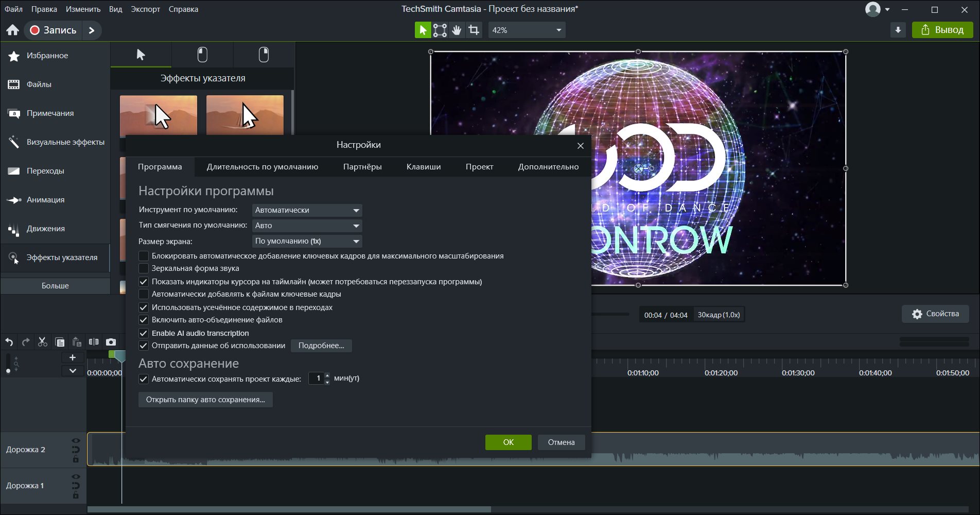The image size is (980, 515).
Task: Click Открыть папку авто сохранения button
Action: [x=205, y=400]
